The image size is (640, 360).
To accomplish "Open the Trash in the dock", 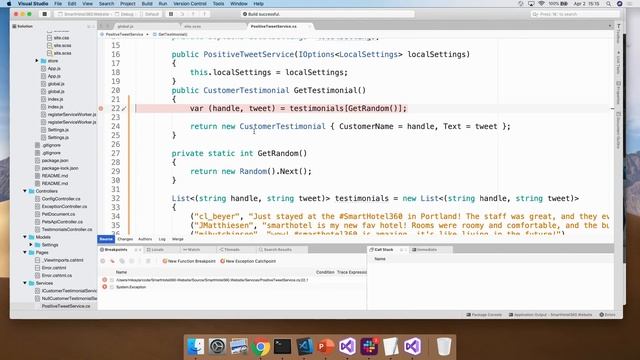I will [x=444, y=347].
